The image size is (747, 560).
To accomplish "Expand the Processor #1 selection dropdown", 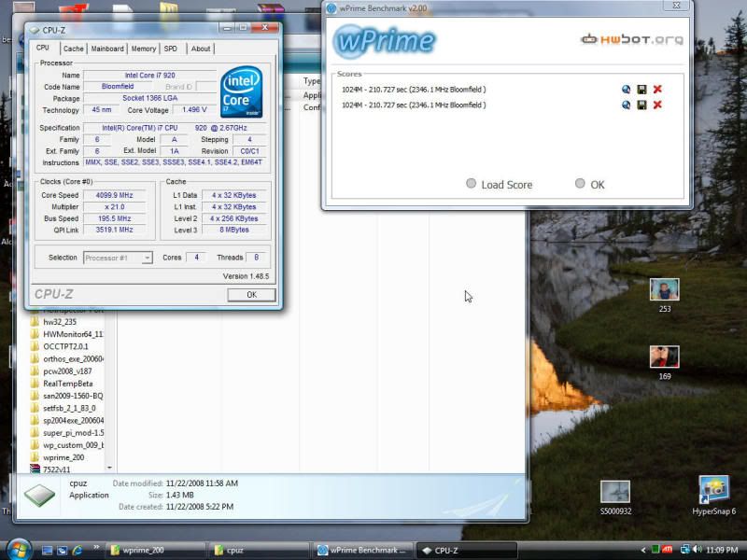I will coord(148,258).
